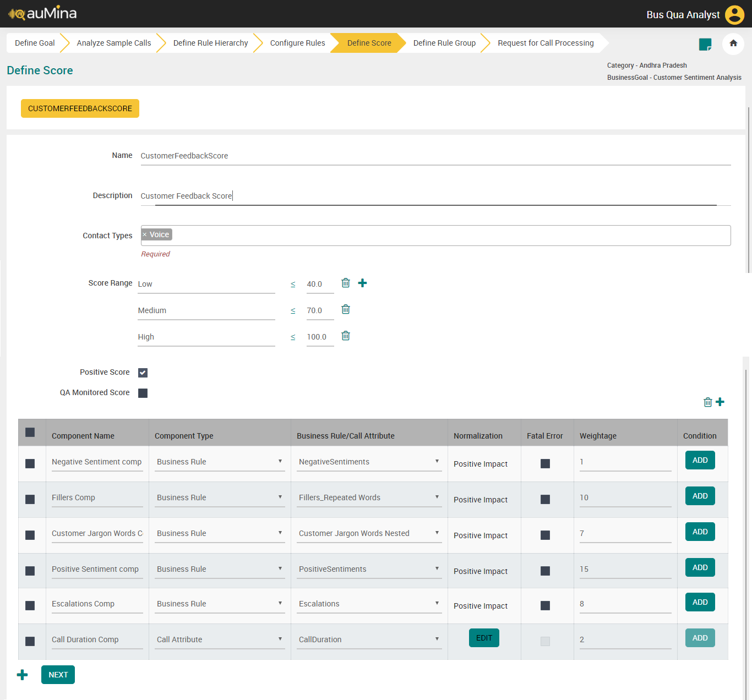Go to Define Rule Hierarchy step
The width and height of the screenshot is (752, 700).
click(211, 43)
